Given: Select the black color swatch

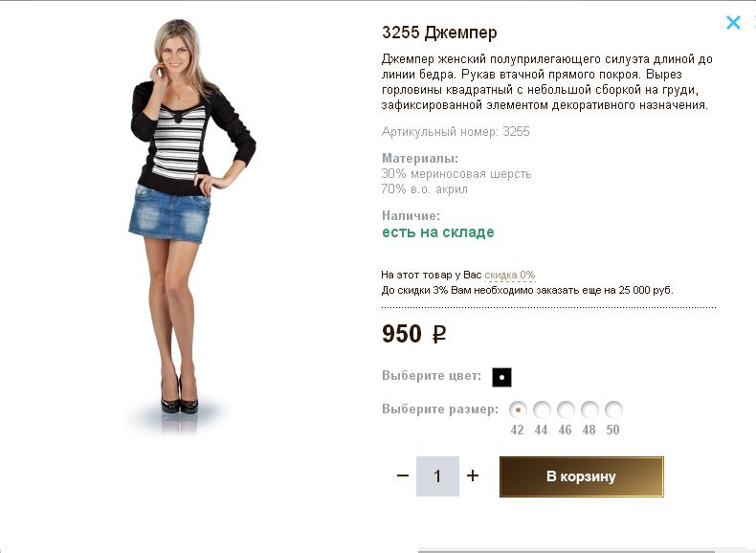Looking at the screenshot, I should click(501, 377).
